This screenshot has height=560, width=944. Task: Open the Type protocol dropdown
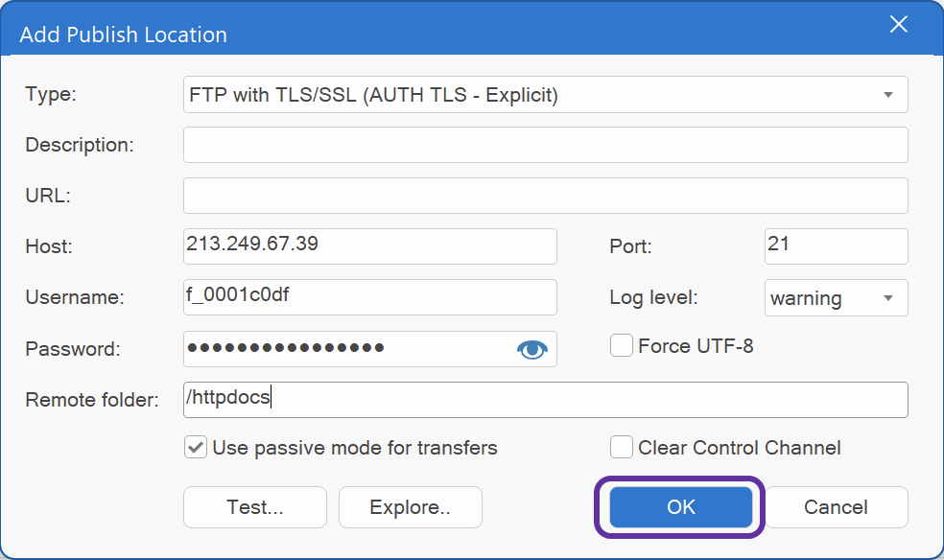pyautogui.click(x=888, y=95)
